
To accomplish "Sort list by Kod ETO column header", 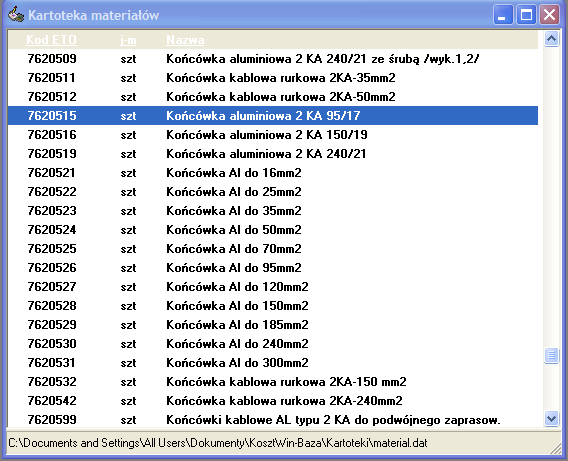I will click(51, 40).
